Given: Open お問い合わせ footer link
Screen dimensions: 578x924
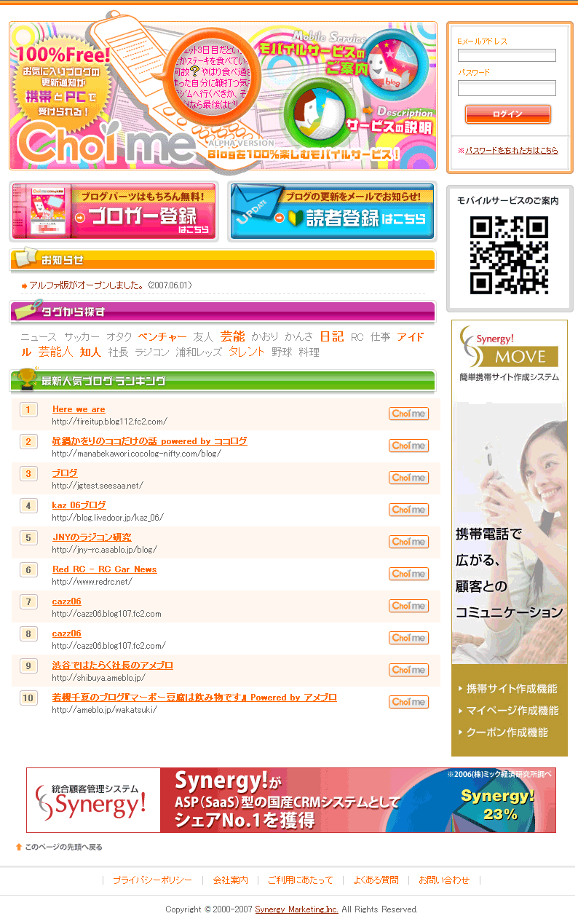Looking at the screenshot, I should (444, 880).
